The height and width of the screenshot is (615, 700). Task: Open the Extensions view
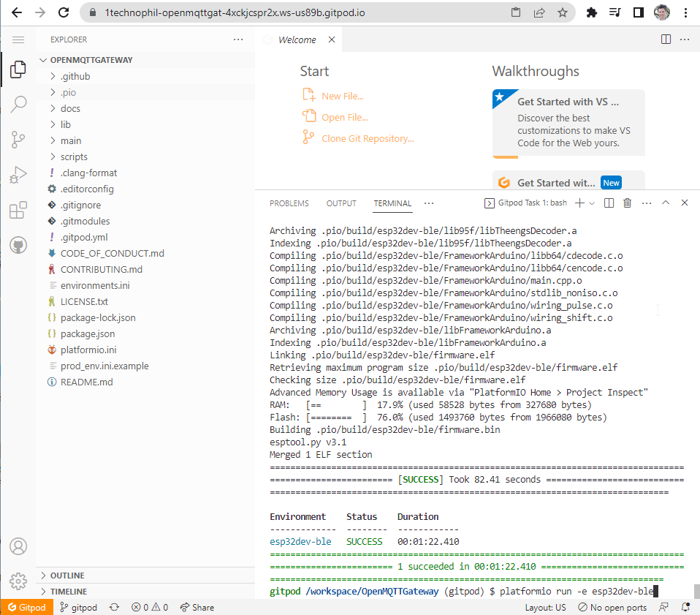click(x=18, y=211)
